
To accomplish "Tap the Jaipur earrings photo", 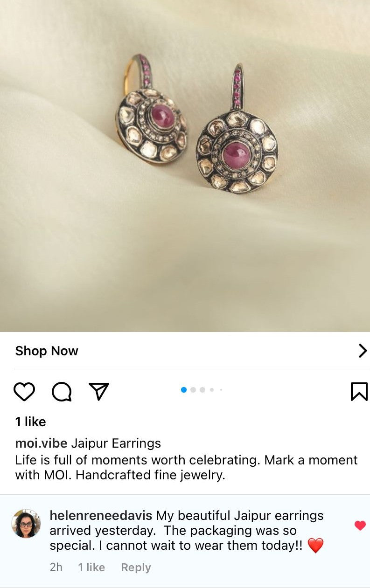I will coord(185,166).
